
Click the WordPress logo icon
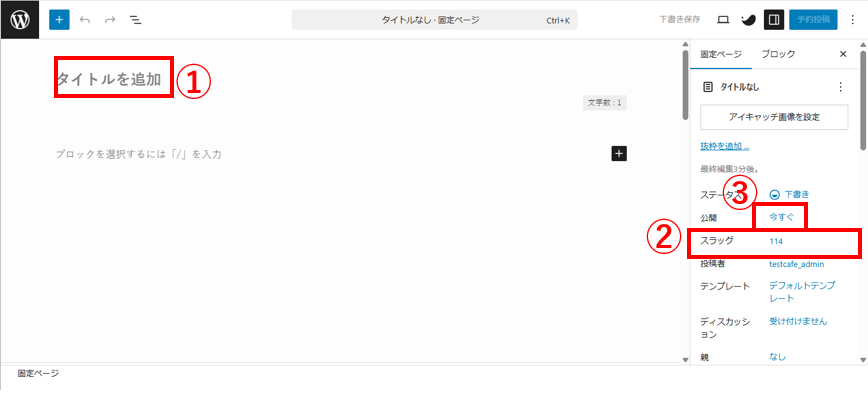[x=20, y=19]
